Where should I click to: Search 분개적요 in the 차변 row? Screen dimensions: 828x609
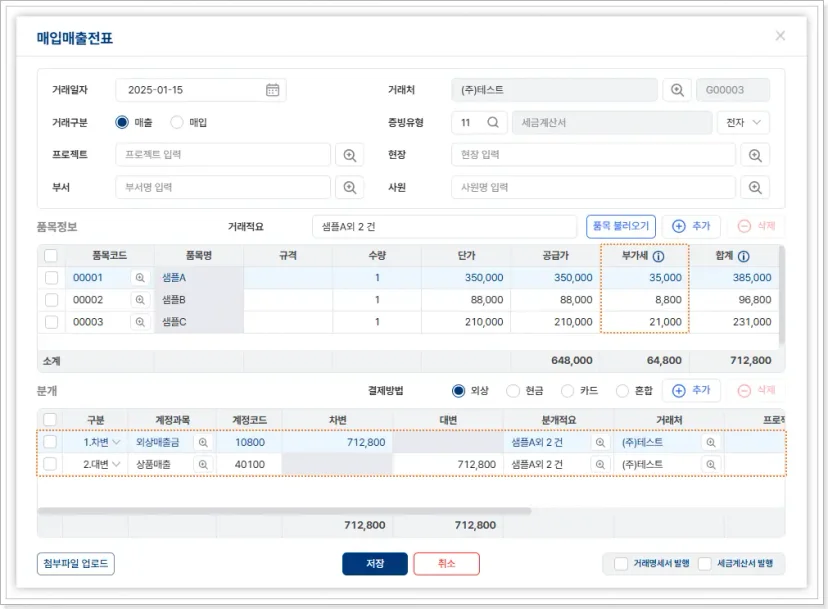point(600,443)
